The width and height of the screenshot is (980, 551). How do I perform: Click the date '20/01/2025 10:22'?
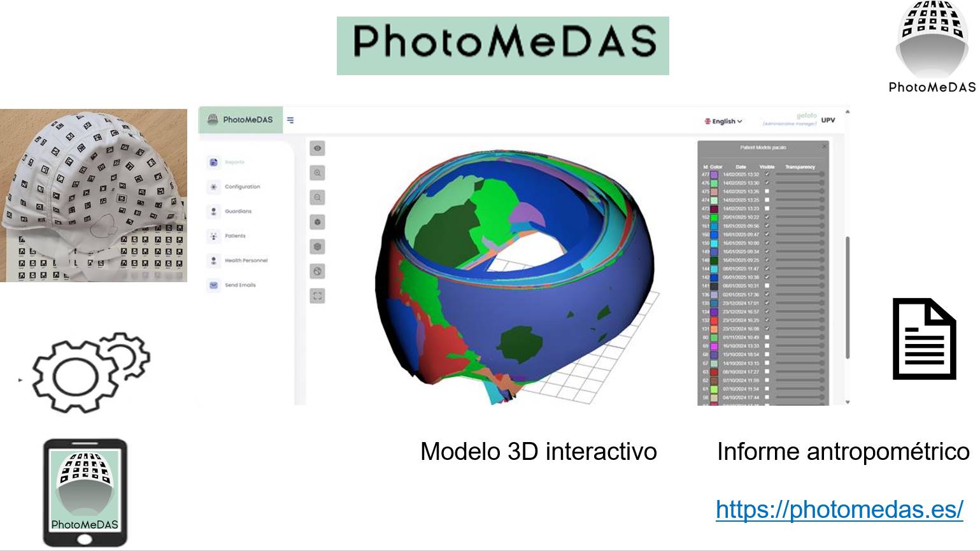click(741, 217)
